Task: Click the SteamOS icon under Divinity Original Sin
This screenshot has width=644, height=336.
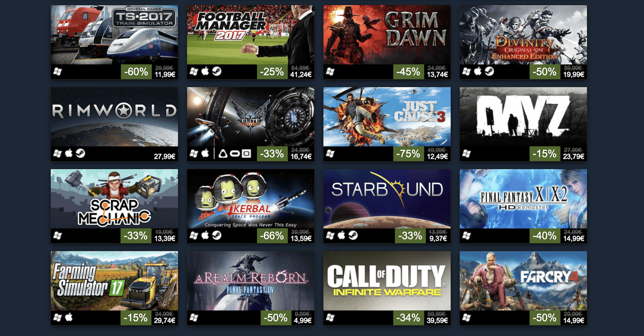Action: (489, 71)
